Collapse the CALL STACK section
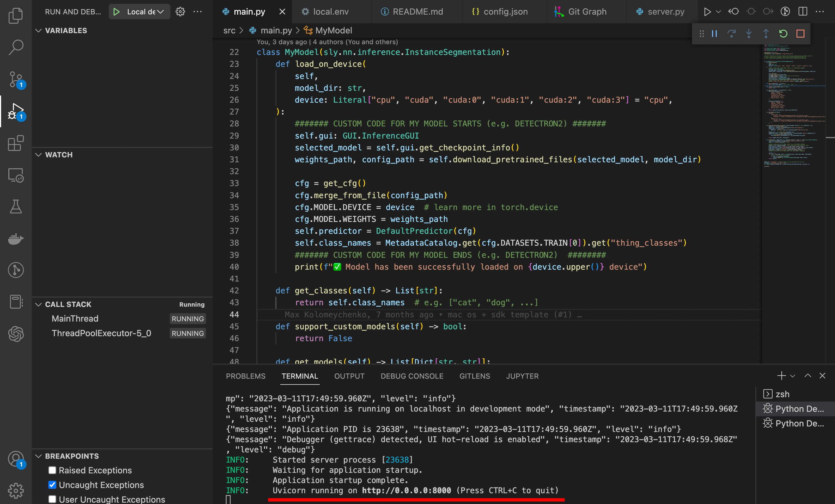Screen dimensions: 835x504 pos(39,304)
